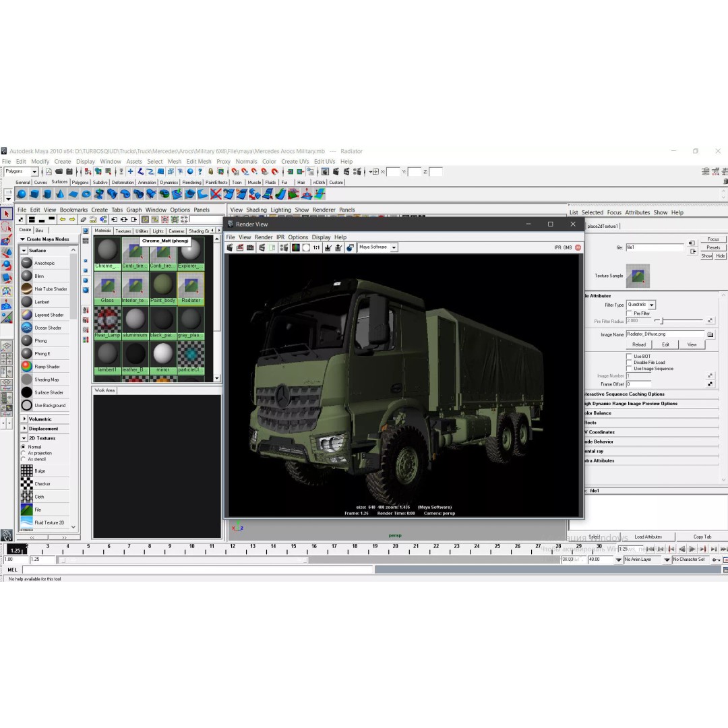Collapse the Create Maya Nodes section
The image size is (728, 728).
pos(22,239)
